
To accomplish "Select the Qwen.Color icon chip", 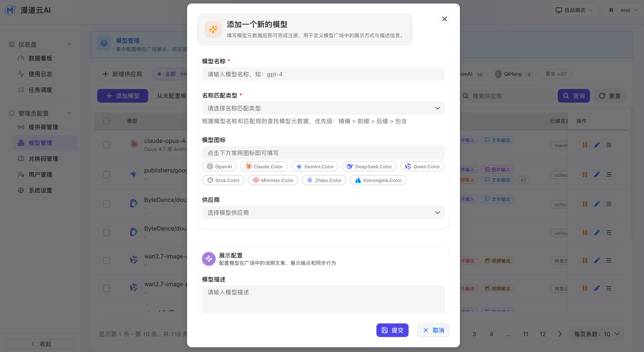I will click(x=422, y=167).
